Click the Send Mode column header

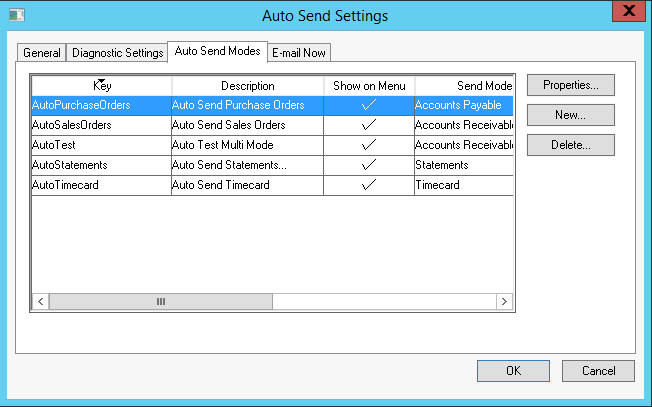pos(464,86)
